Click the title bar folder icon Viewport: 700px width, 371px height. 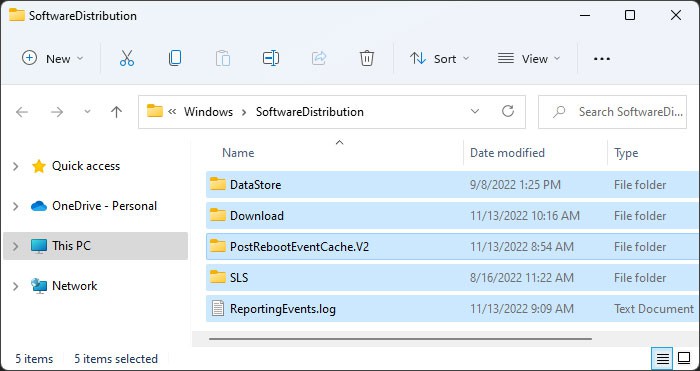pos(17,15)
